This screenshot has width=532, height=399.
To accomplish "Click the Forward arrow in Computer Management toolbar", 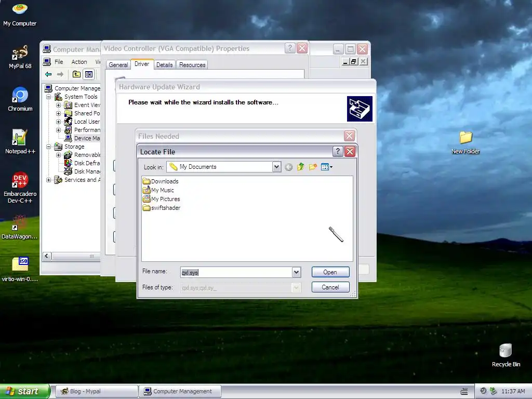I will point(60,74).
